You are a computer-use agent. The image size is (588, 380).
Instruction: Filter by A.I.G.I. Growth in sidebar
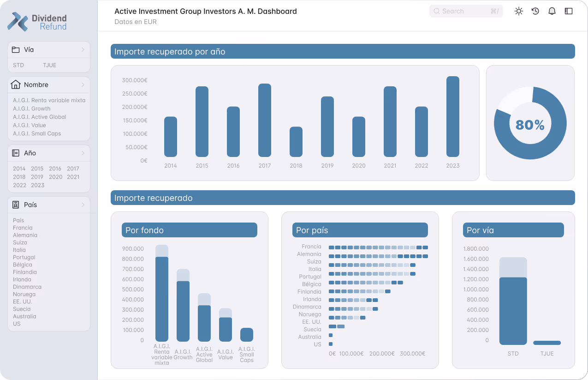(x=31, y=109)
